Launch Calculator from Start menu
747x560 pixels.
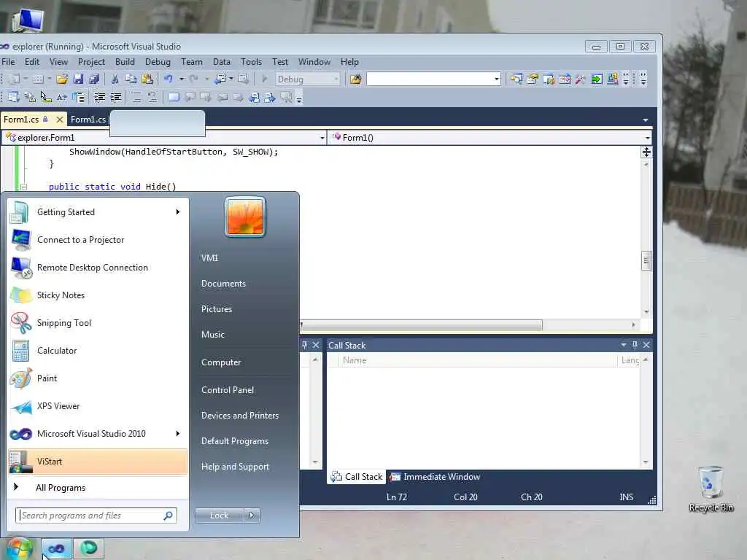(x=98, y=351)
